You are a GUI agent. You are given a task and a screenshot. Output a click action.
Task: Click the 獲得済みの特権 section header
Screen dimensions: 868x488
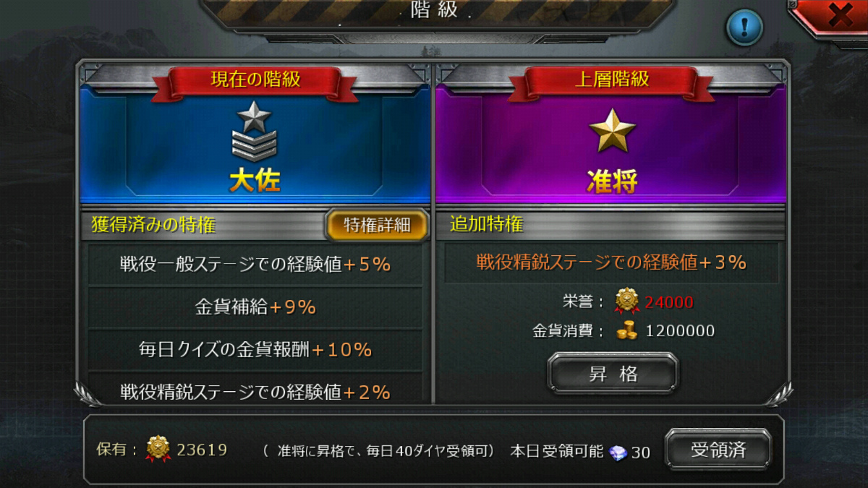pyautogui.click(x=153, y=225)
